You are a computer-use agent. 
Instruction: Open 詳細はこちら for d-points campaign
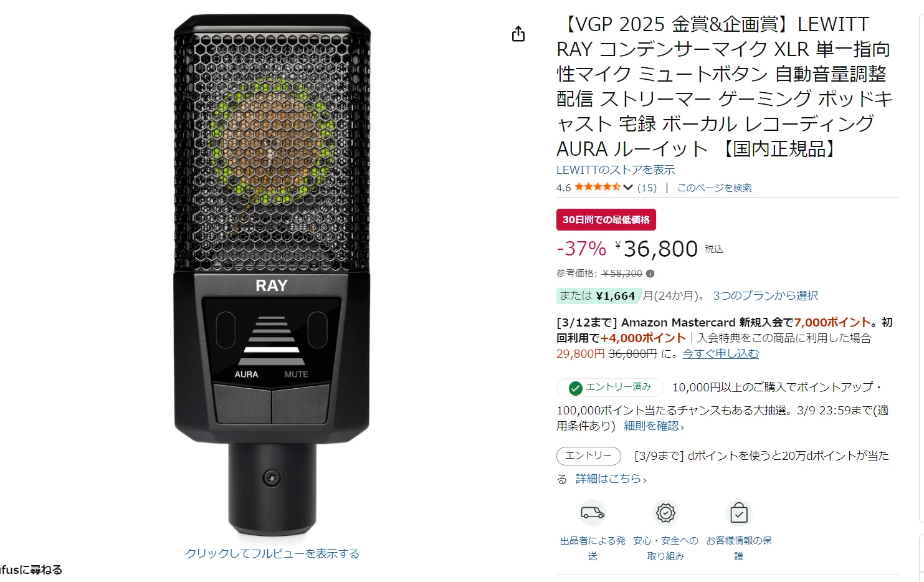tap(611, 479)
